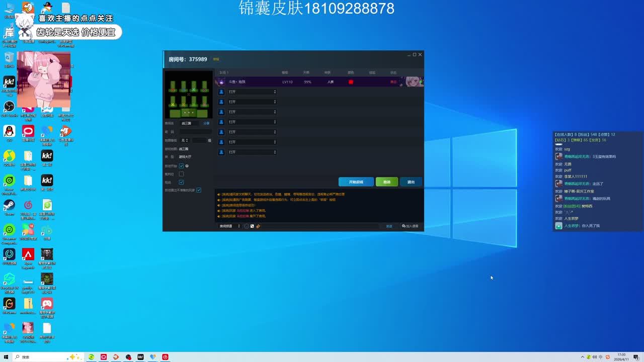Open the OBS Studio desktop icon
This screenshot has width=644, height=362.
point(9,107)
